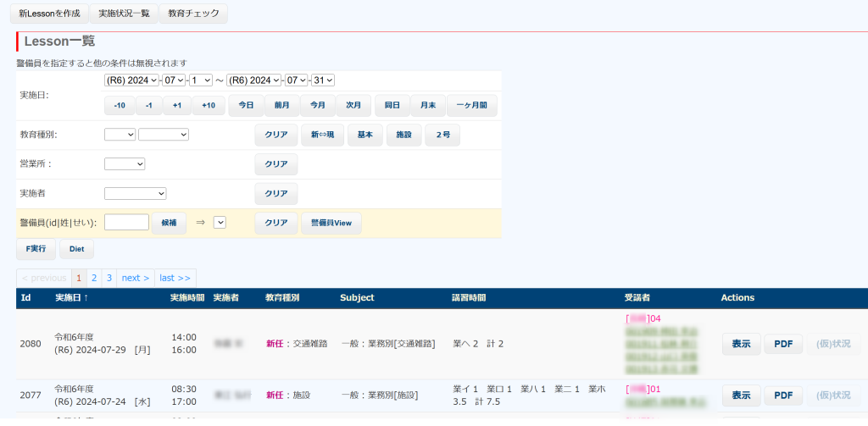This screenshot has width=868, height=426.
Task: Sort table by 実施日 column header
Action: (71, 298)
